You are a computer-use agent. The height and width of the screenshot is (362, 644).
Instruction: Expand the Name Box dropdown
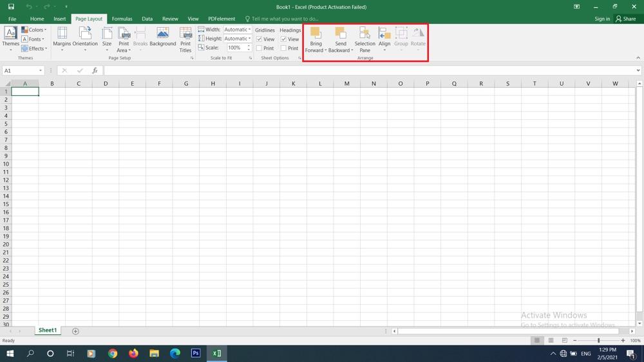[x=40, y=71]
